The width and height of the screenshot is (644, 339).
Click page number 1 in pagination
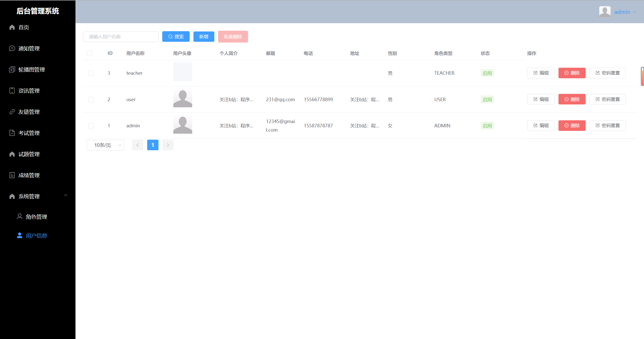(153, 145)
